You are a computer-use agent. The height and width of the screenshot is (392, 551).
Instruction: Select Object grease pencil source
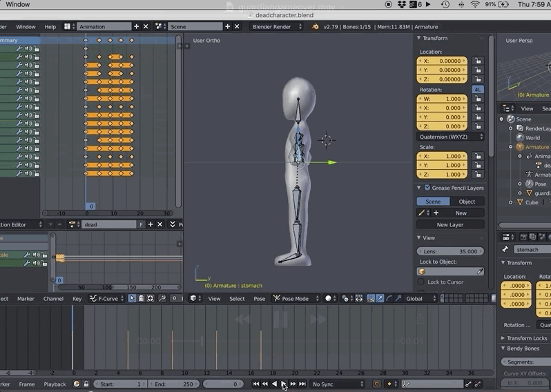coord(467,202)
